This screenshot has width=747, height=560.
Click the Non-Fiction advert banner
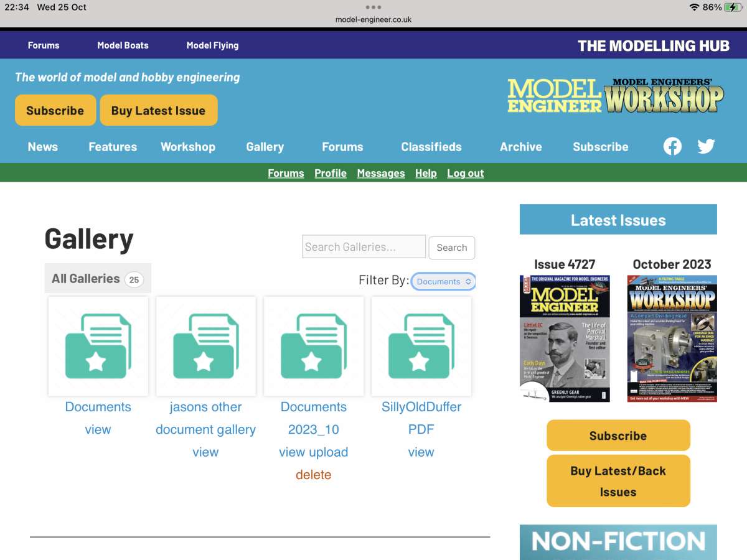[x=618, y=542]
